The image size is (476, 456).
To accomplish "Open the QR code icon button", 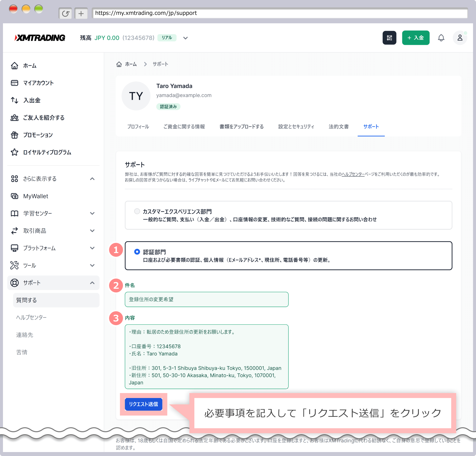I will click(x=389, y=38).
